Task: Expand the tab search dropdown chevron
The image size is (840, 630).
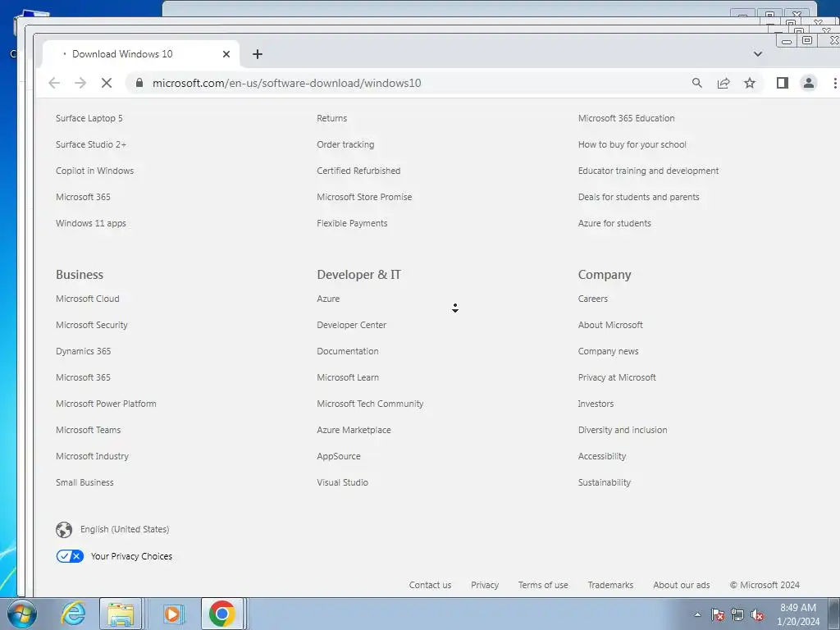Action: click(x=757, y=54)
